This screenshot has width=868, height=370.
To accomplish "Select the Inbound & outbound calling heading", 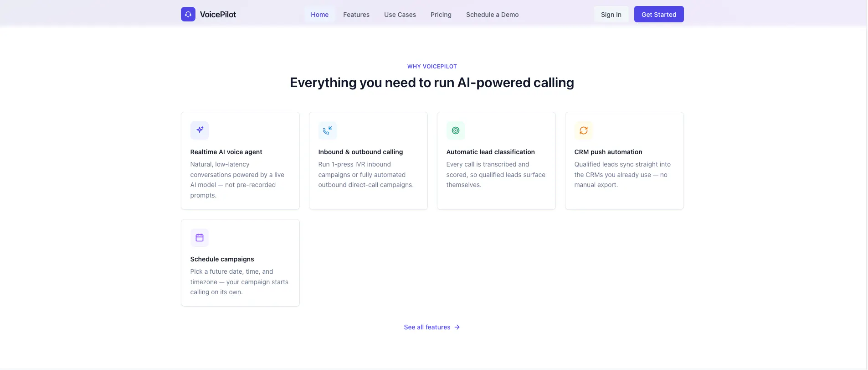I will 361,152.
